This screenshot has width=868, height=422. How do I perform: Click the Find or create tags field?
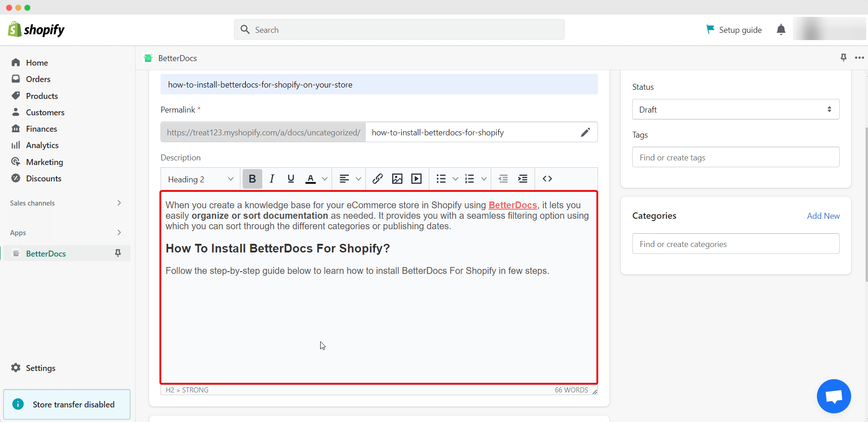pos(736,157)
